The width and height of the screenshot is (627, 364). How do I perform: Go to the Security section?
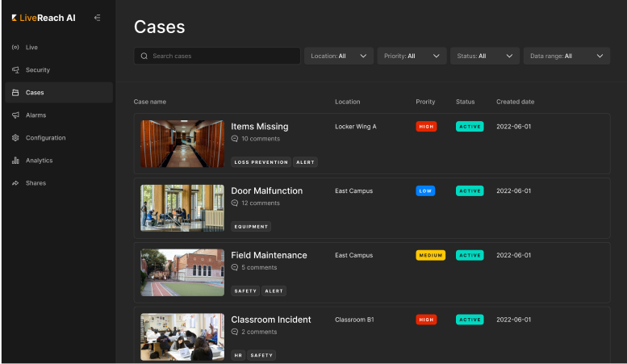click(x=59, y=70)
